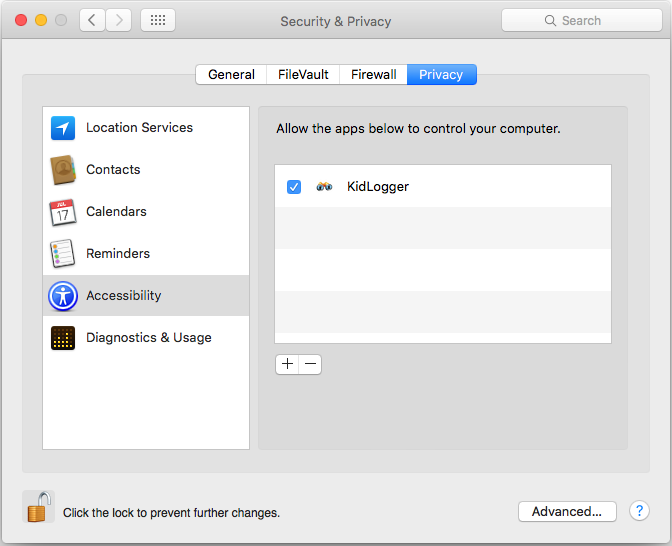The image size is (672, 546).
Task: Go back with the left arrow button
Action: [x=92, y=20]
